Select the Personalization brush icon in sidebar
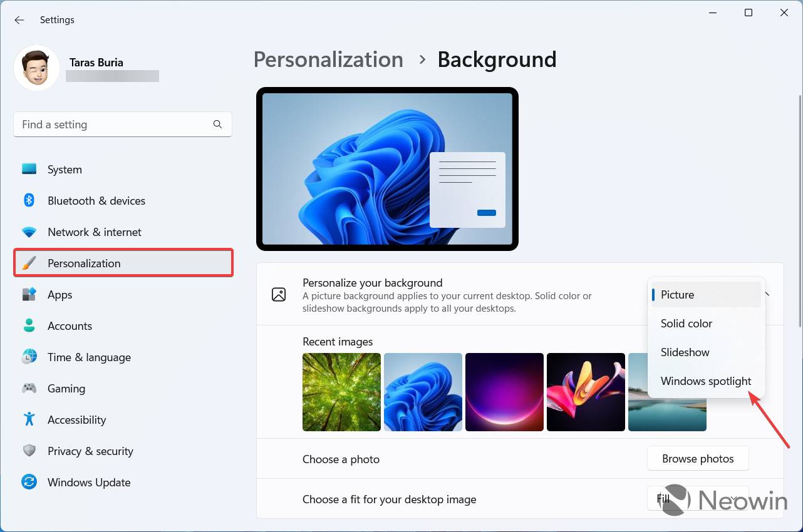803x532 pixels. 29,263
